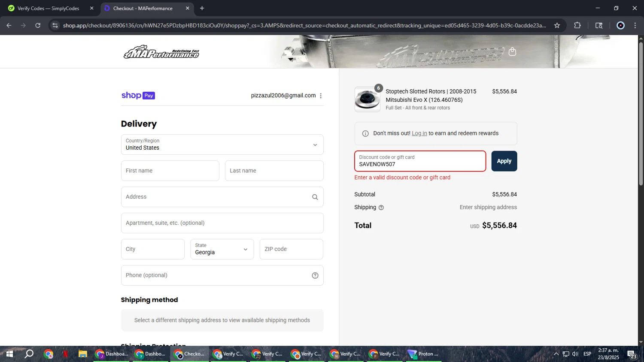Screen dimensions: 644x362
Task: Focus the Last name field
Action: point(274,171)
